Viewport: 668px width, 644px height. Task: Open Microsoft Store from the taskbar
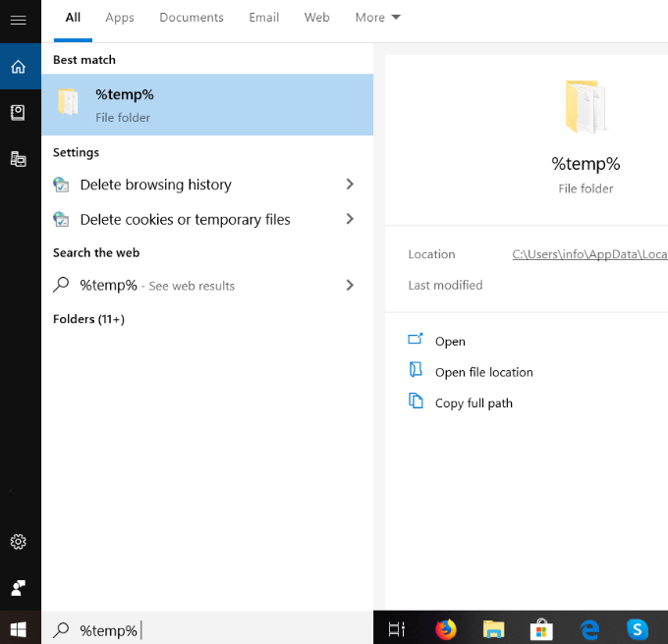coord(541,629)
